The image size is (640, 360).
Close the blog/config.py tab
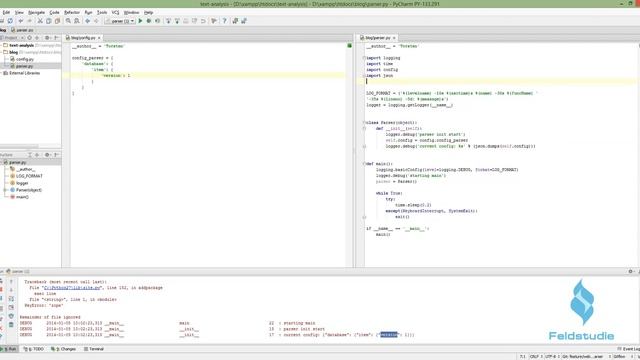99,38
